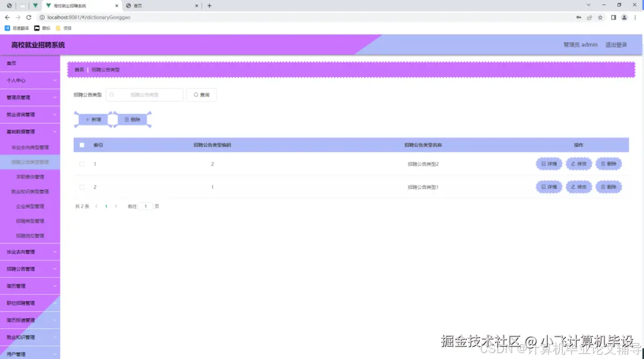Click the pagination next page arrow
This screenshot has height=359, width=644.
point(116,206)
